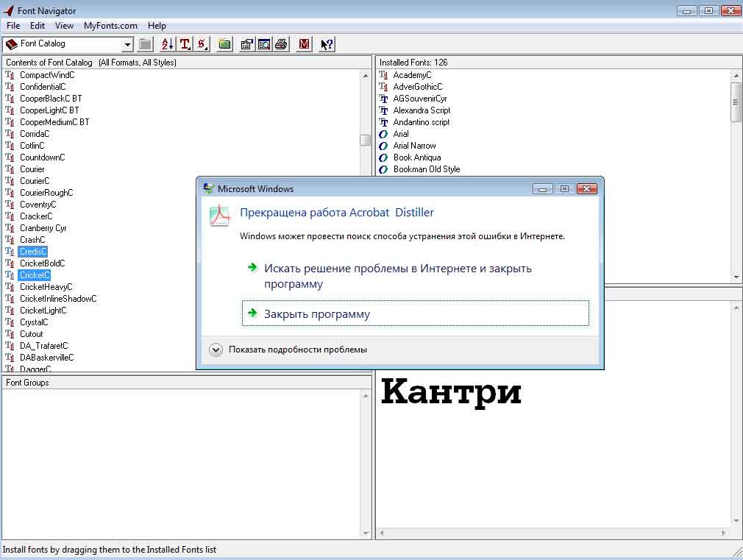
Task: Click the font icon beside Cranberry Cyr
Action: [x=10, y=228]
